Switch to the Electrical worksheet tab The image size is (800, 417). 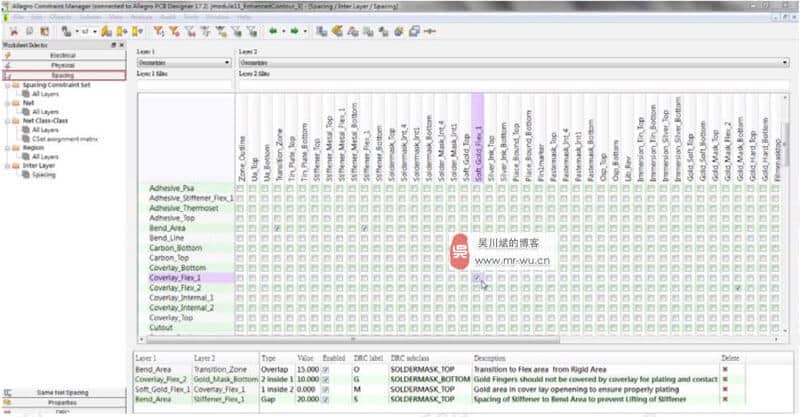[63, 55]
